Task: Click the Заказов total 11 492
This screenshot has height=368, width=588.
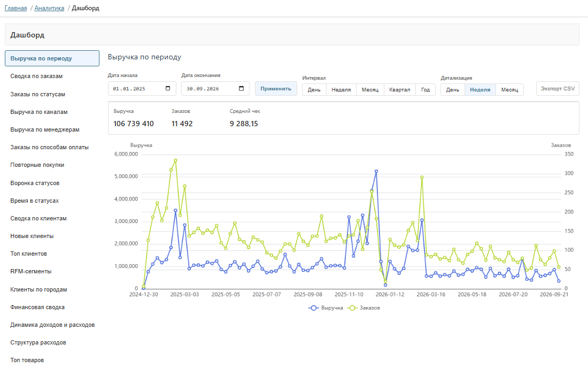Action: click(182, 124)
